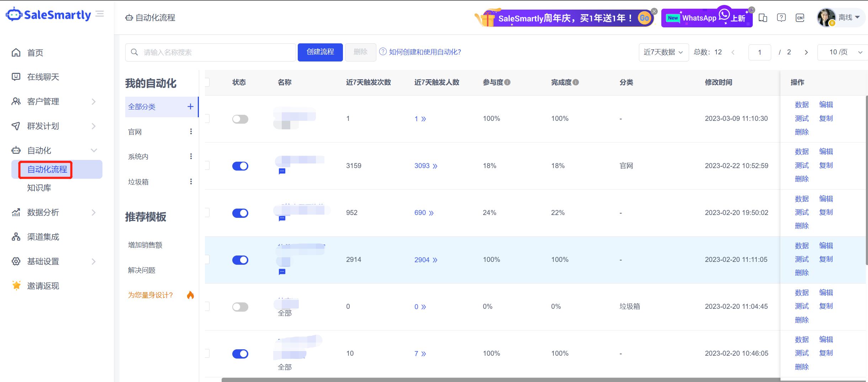Click the sidebar collapse hamburger icon
This screenshot has height=382, width=868.
[100, 14]
